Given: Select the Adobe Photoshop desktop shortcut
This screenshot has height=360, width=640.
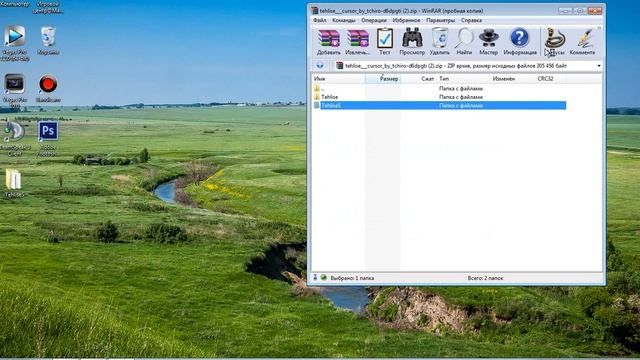Looking at the screenshot, I should (48, 139).
